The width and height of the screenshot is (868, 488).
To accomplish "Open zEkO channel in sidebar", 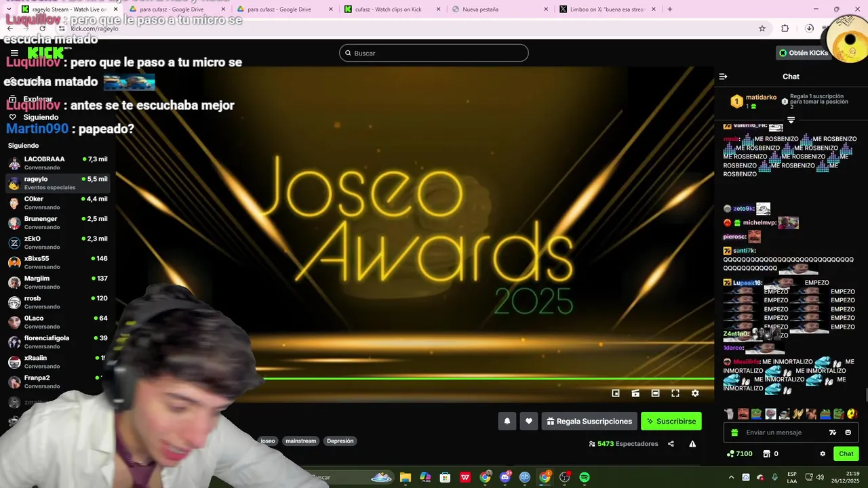I will pyautogui.click(x=57, y=242).
